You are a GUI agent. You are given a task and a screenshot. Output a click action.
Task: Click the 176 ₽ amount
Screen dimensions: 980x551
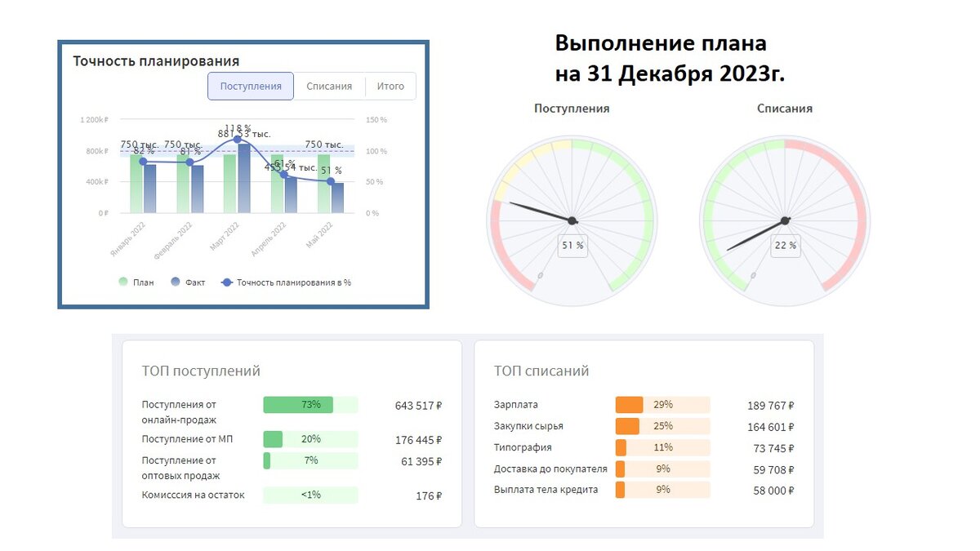click(x=429, y=495)
